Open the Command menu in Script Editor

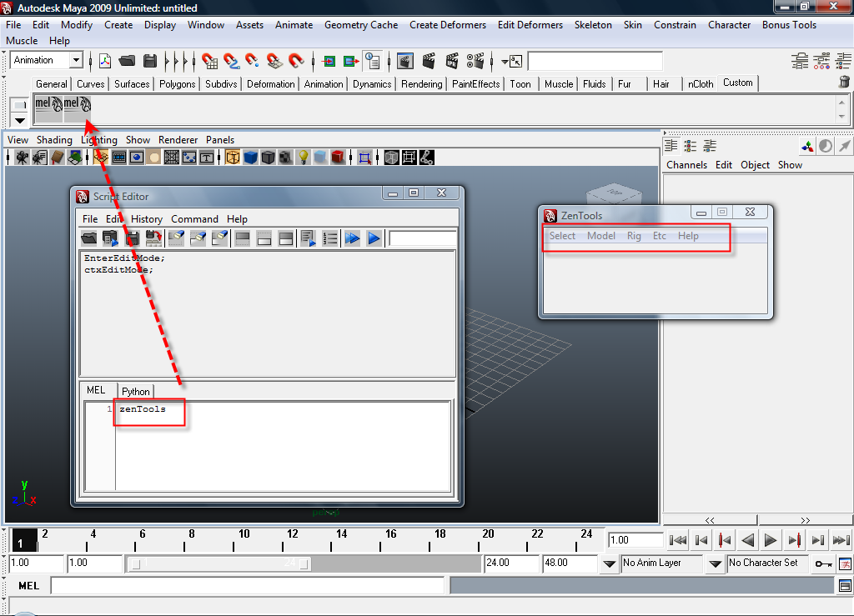click(x=194, y=218)
